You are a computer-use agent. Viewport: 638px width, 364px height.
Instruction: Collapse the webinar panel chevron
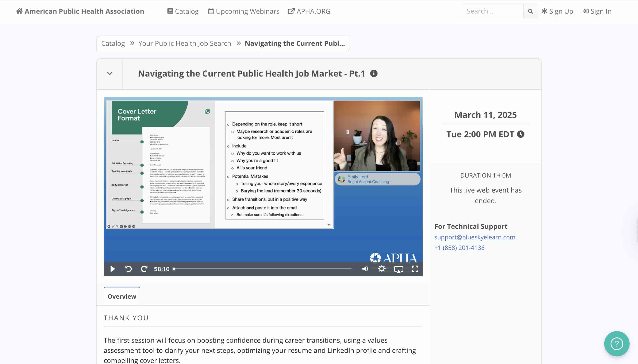point(109,74)
